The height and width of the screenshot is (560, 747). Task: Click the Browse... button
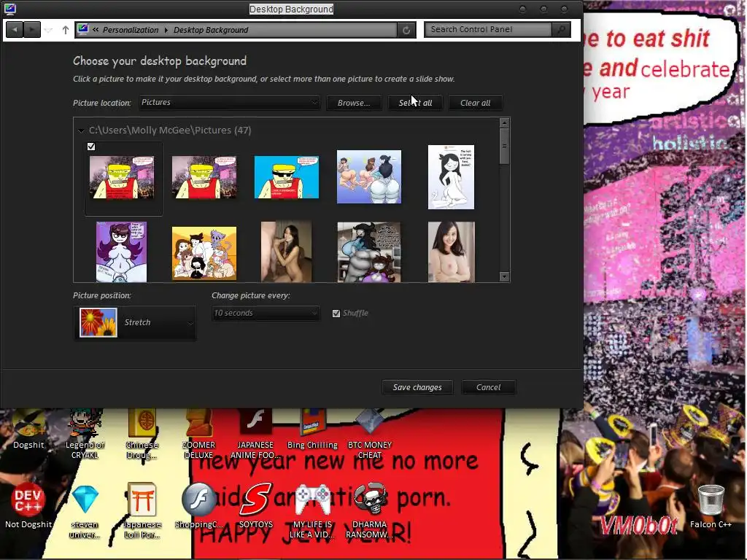click(x=354, y=103)
